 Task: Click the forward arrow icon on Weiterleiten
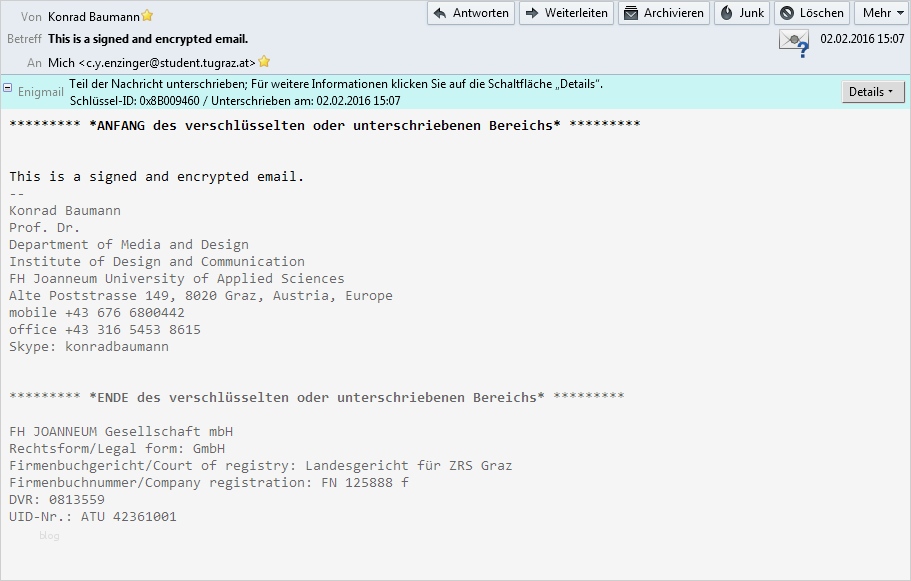coord(532,13)
